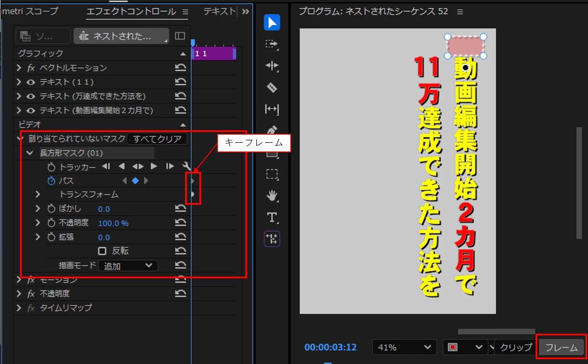The image size is (588, 364).
Task: Open the 描画モード dropdown set to 追加
Action: click(128, 266)
